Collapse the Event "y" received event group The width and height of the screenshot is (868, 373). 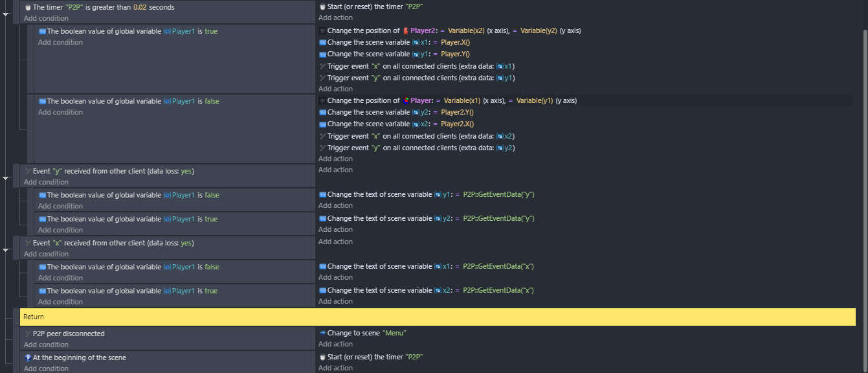click(x=5, y=176)
